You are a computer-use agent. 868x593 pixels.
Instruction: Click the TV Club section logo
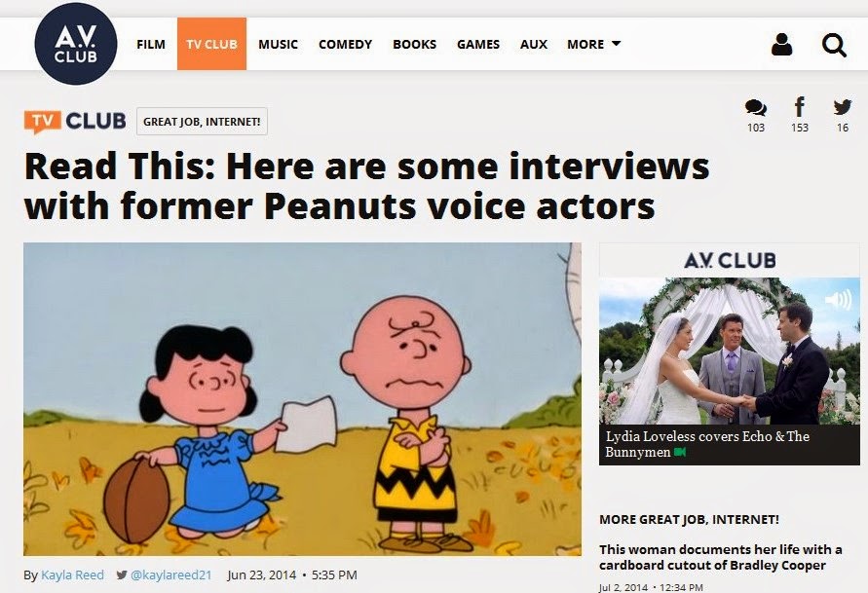coord(75,121)
